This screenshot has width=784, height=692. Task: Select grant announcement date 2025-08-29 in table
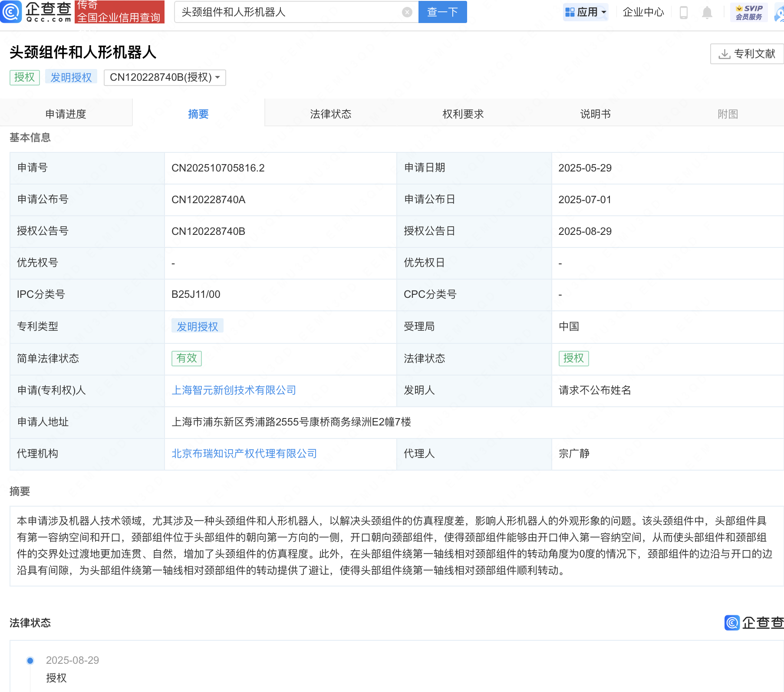pos(585,231)
